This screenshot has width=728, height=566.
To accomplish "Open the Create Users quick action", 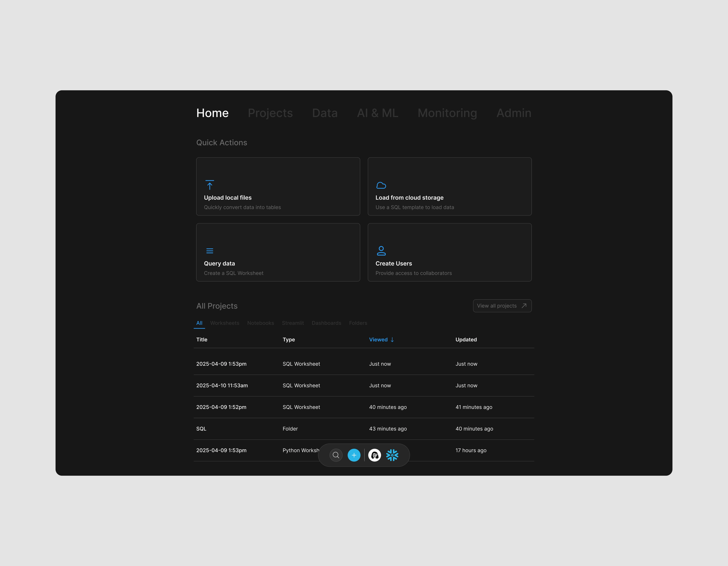I will pyautogui.click(x=449, y=252).
